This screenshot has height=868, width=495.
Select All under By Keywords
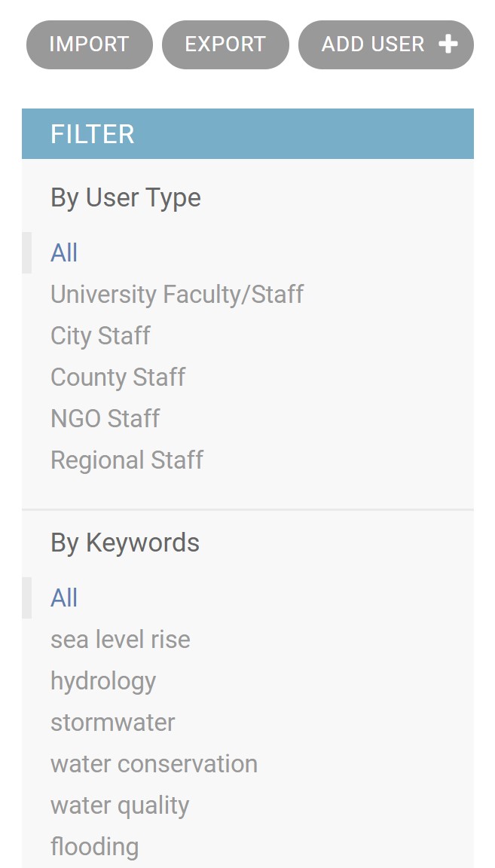click(x=64, y=598)
